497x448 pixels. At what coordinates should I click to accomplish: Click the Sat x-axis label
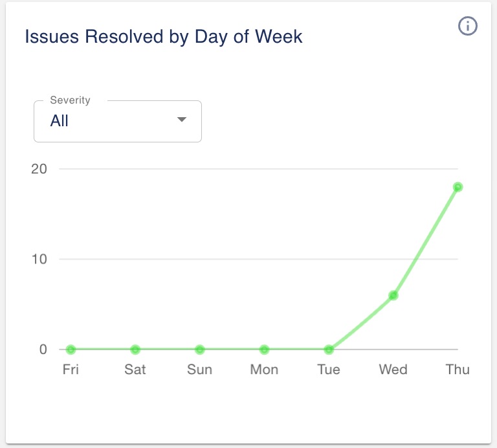135,370
